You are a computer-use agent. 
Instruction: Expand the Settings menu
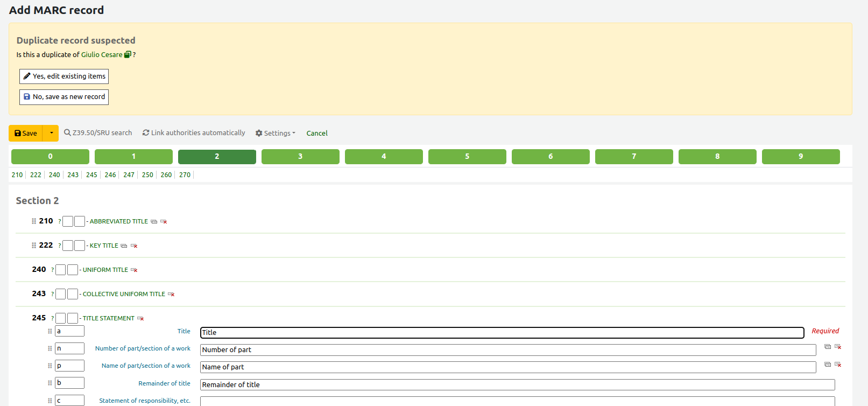coord(276,133)
